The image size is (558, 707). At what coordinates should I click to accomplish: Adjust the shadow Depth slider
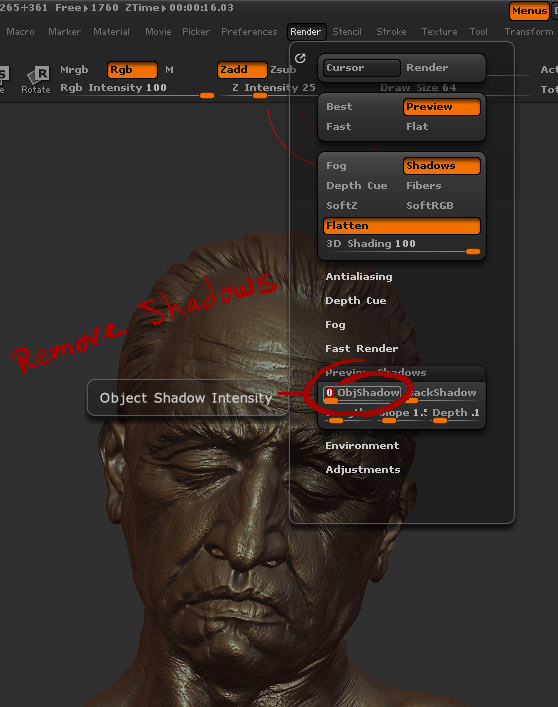pos(456,415)
